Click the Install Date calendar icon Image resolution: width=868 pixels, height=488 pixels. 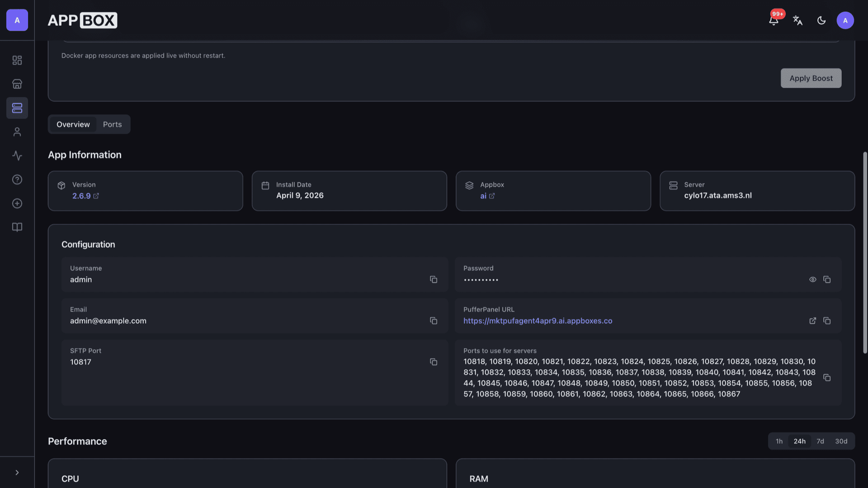(265, 185)
